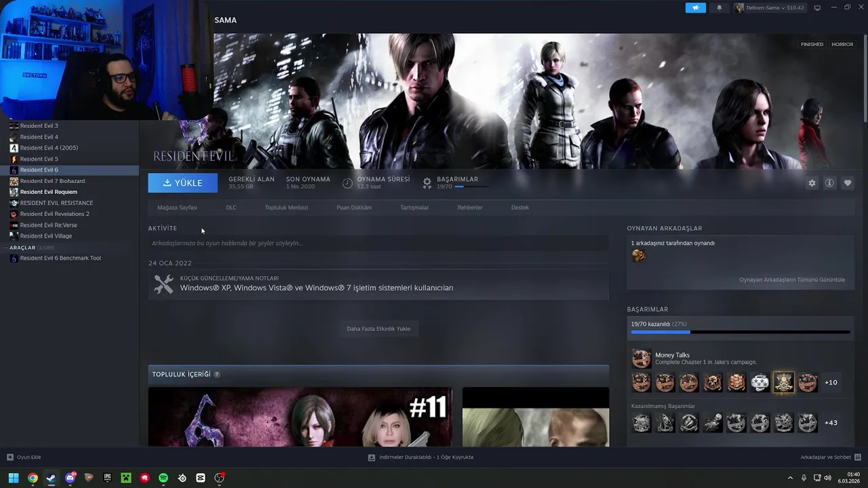Viewport: 868px width, 488px height.
Task: Open the #11 community video thumbnail
Action: (x=300, y=417)
